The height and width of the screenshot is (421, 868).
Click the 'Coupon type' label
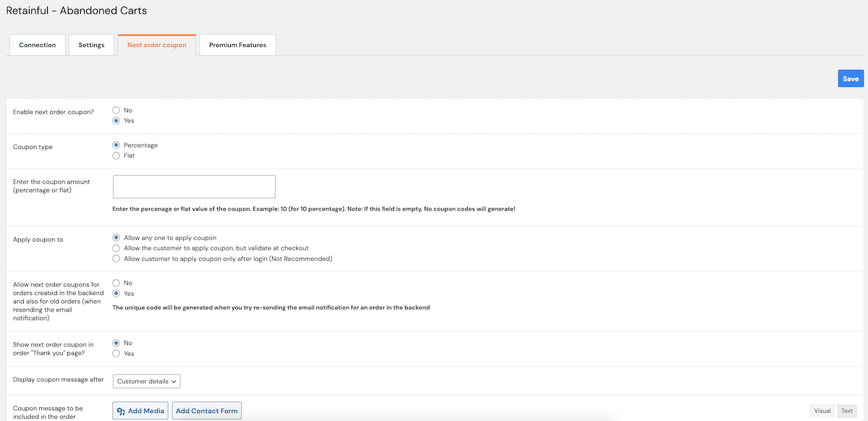coord(33,147)
